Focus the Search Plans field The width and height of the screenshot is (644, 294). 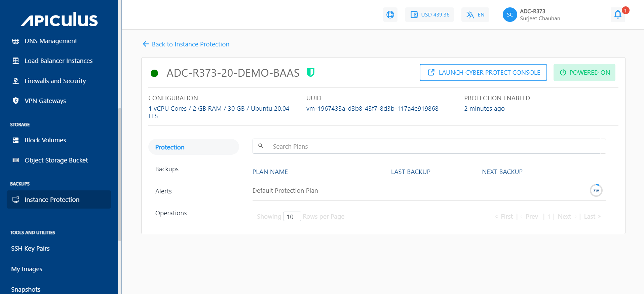434,146
